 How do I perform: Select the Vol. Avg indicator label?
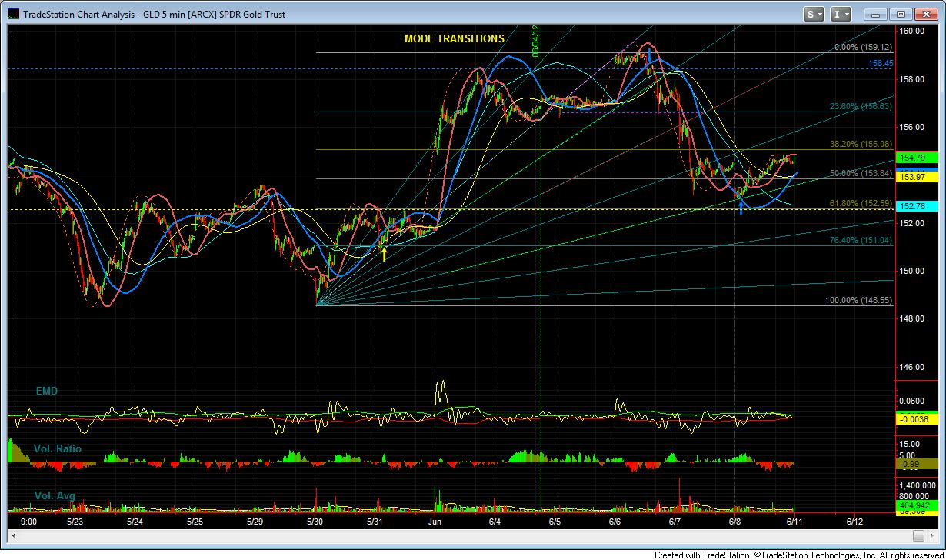click(x=54, y=496)
